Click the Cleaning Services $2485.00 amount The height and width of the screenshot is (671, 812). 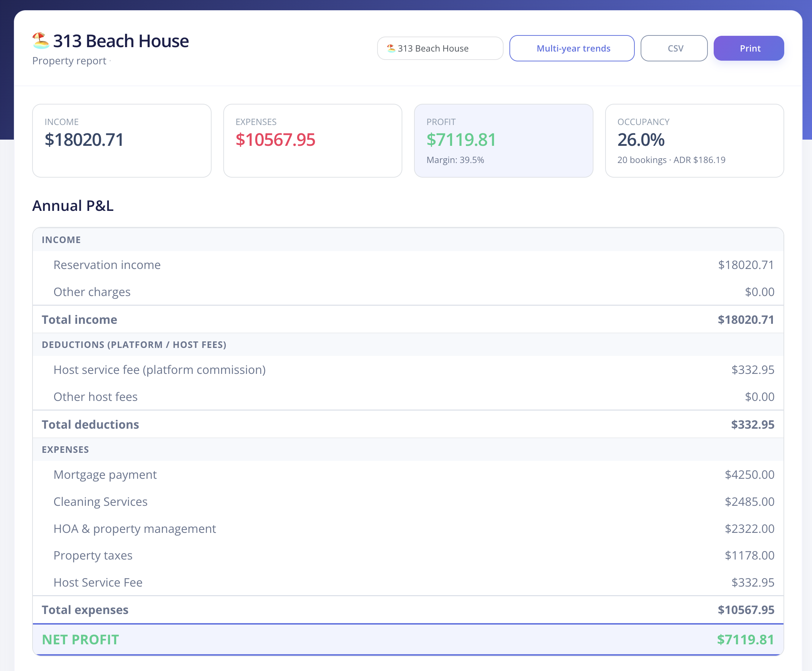[x=750, y=502]
